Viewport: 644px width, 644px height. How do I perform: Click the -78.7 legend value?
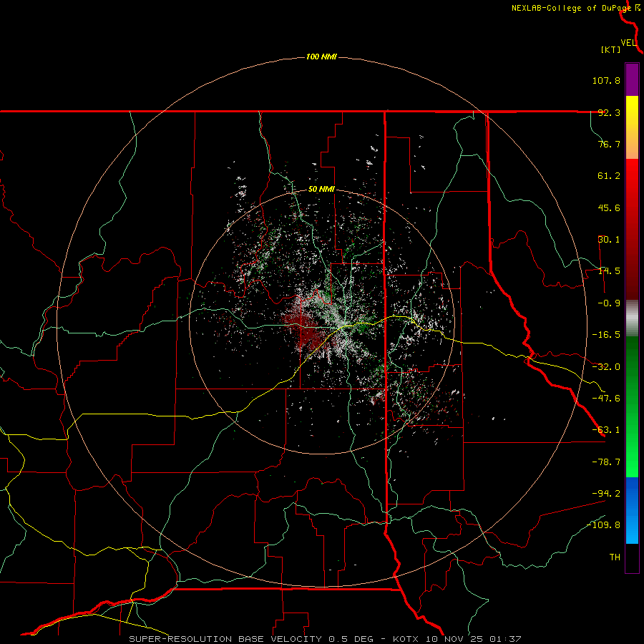point(606,462)
